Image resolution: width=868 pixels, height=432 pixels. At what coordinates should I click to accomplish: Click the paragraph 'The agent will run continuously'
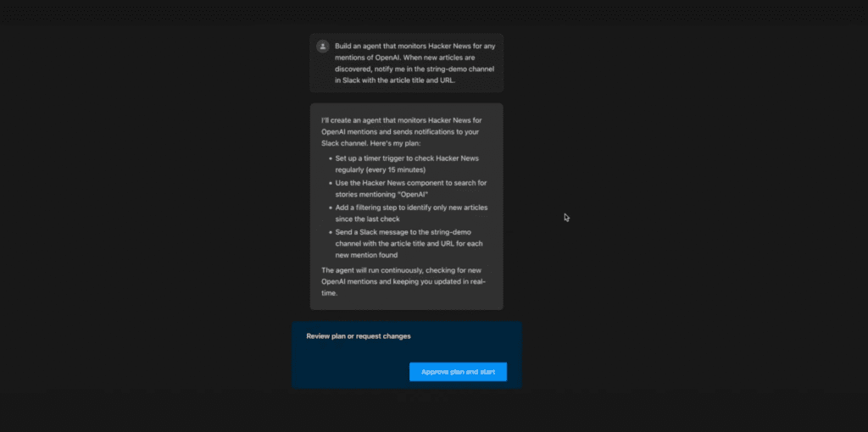point(403,281)
